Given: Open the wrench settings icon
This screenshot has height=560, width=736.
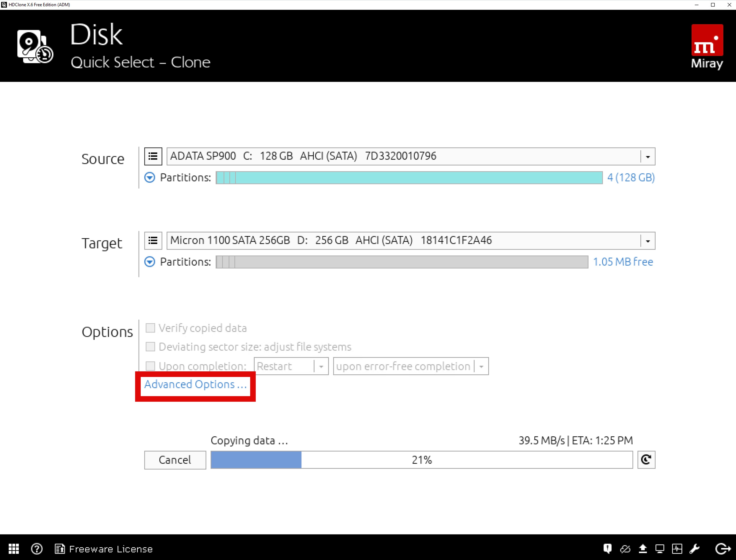Looking at the screenshot, I should coord(694,548).
